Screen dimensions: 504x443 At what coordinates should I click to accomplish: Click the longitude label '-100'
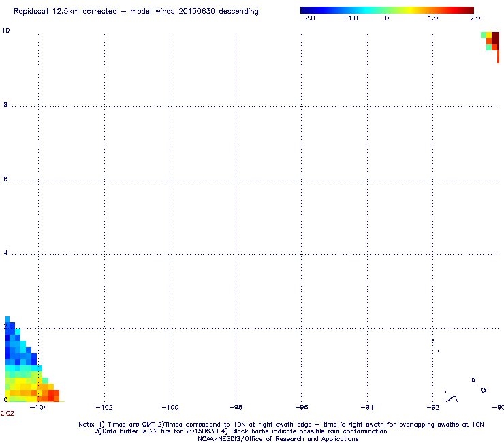click(x=170, y=408)
